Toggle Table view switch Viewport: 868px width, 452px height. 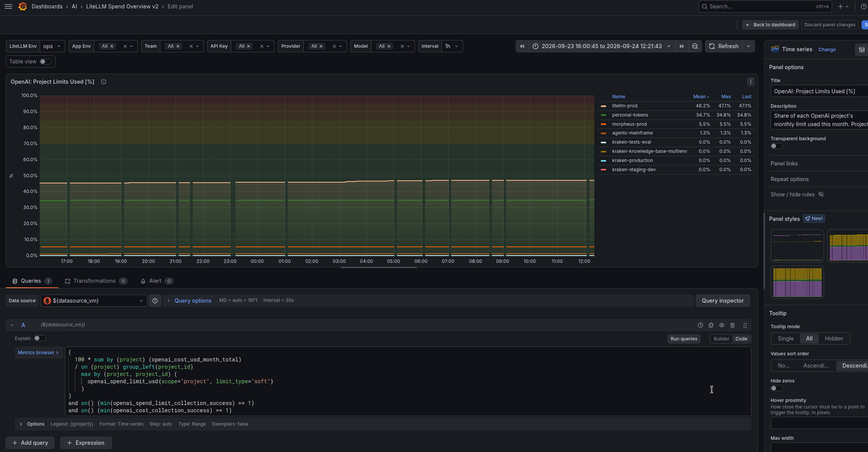tap(45, 62)
